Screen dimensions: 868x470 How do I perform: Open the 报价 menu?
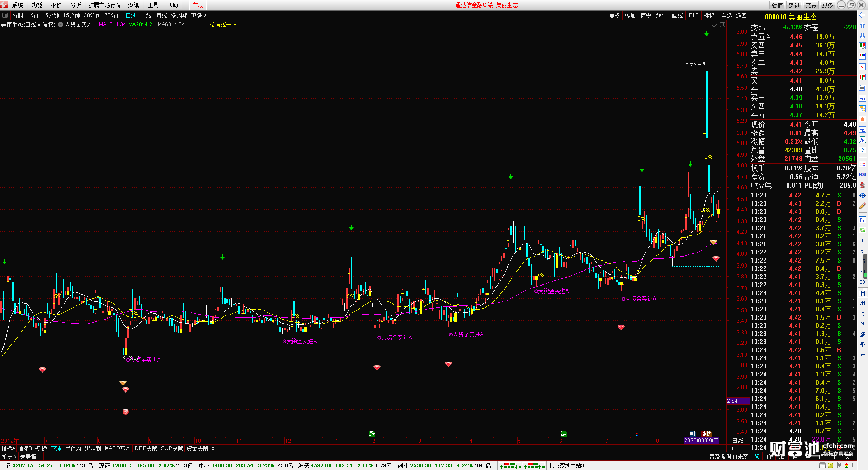pos(57,5)
